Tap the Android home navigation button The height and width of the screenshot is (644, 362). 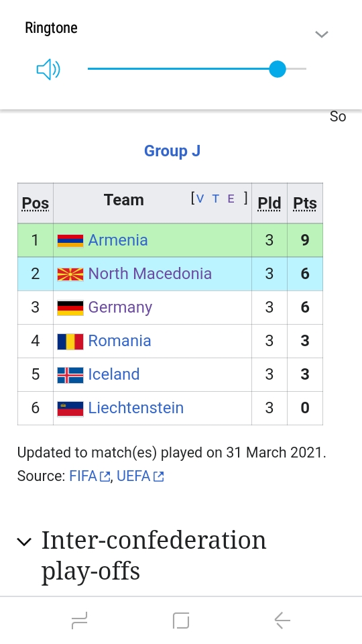[x=181, y=620]
